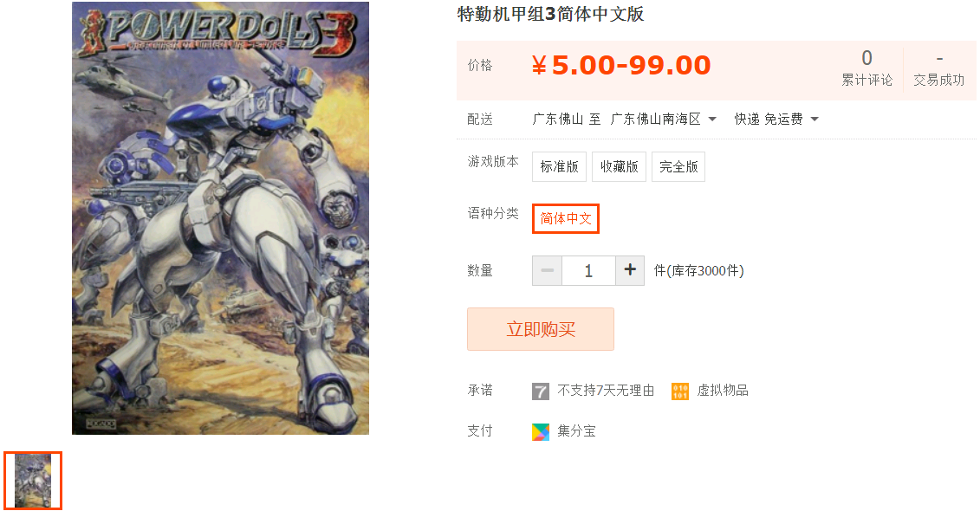This screenshot has height=511, width=980.
Task: Click the 特勤机甲组3简体中文版 product title
Action: pyautogui.click(x=550, y=14)
